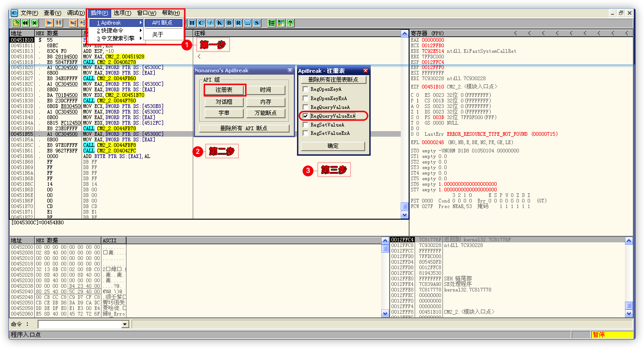Click the stack pane vertical scrollbar down arrow

[x=629, y=314]
